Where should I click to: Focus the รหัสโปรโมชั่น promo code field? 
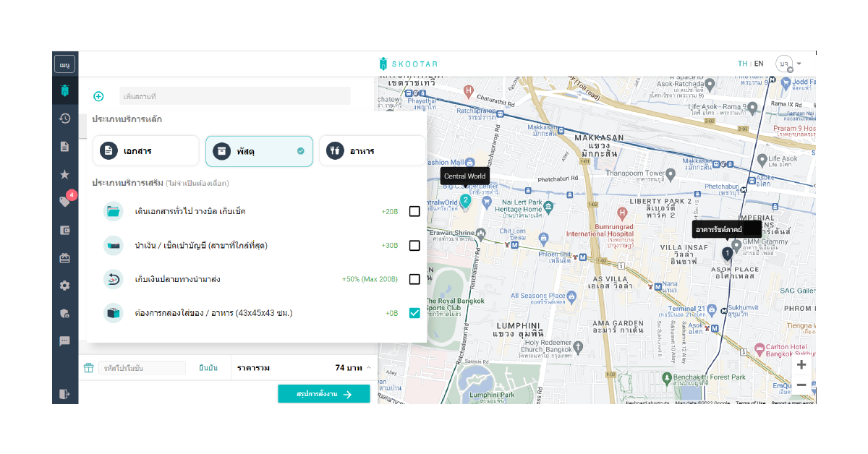tap(142, 368)
